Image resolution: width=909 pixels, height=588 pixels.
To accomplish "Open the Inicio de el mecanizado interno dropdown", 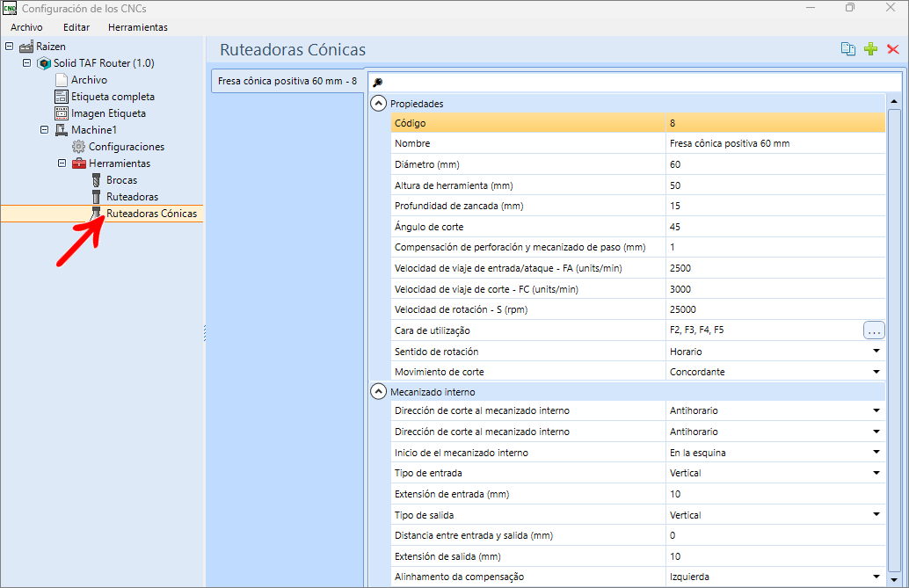I will (876, 453).
